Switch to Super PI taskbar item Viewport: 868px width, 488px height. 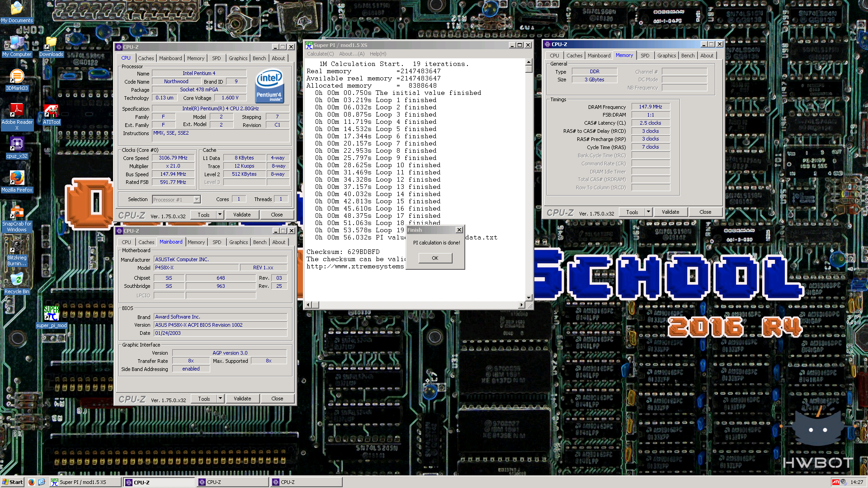click(x=85, y=482)
